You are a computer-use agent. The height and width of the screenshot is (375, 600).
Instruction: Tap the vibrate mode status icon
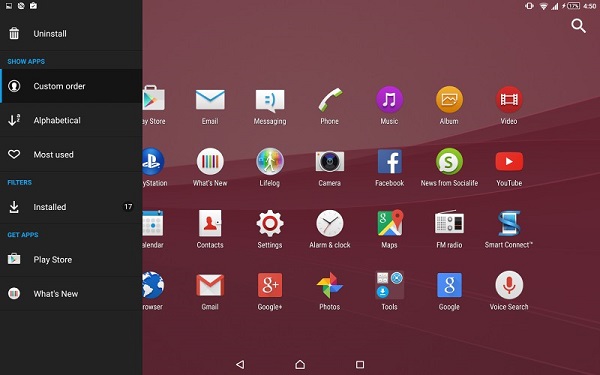tap(530, 6)
